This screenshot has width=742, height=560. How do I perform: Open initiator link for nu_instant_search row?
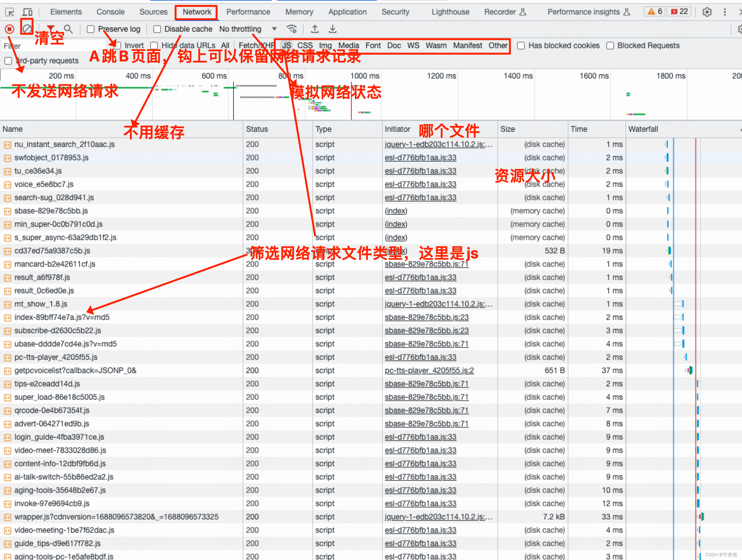pos(438,144)
